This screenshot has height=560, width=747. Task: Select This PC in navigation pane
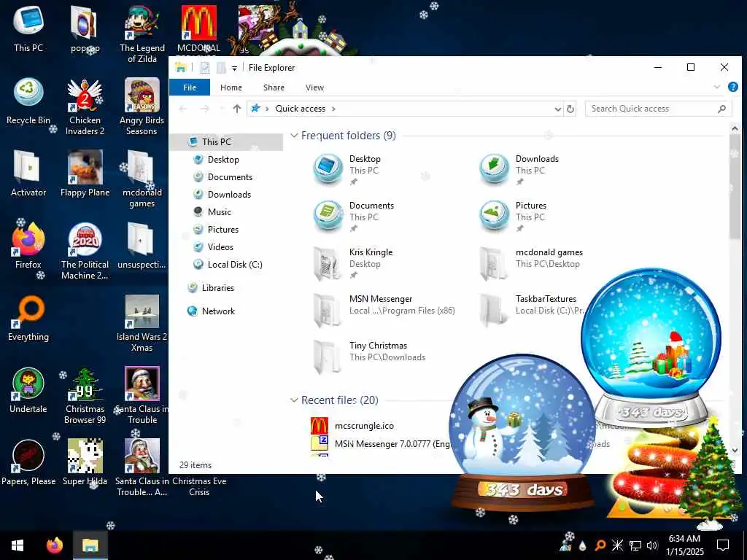click(227, 142)
